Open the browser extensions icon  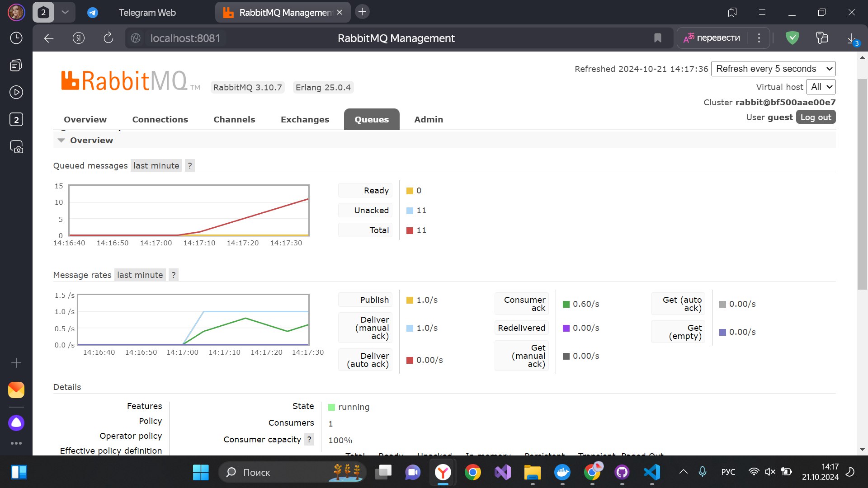click(x=822, y=38)
